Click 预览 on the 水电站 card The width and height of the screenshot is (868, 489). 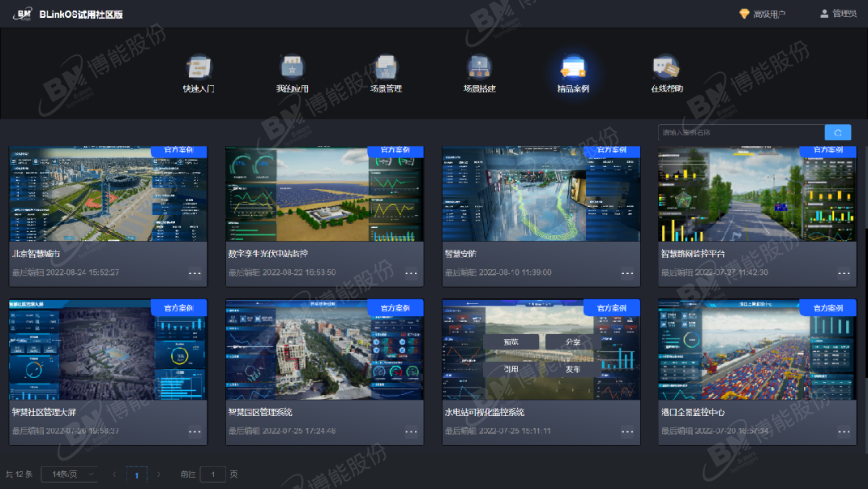[x=511, y=342]
